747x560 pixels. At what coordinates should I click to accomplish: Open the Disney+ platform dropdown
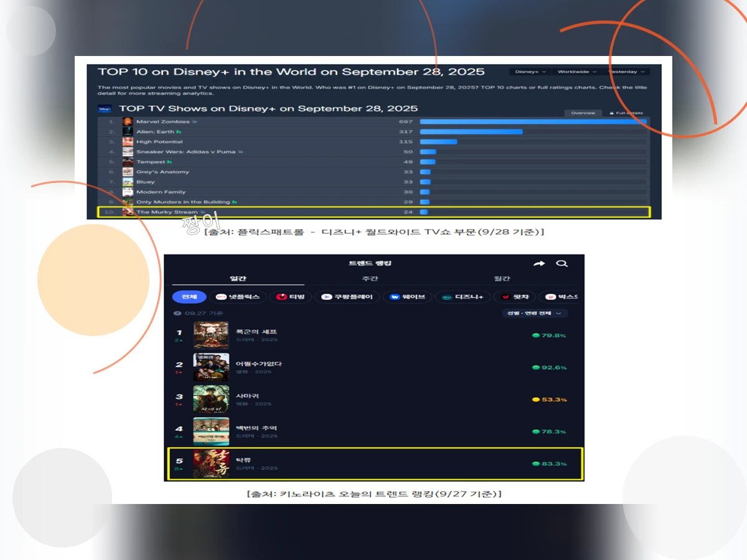pos(530,72)
